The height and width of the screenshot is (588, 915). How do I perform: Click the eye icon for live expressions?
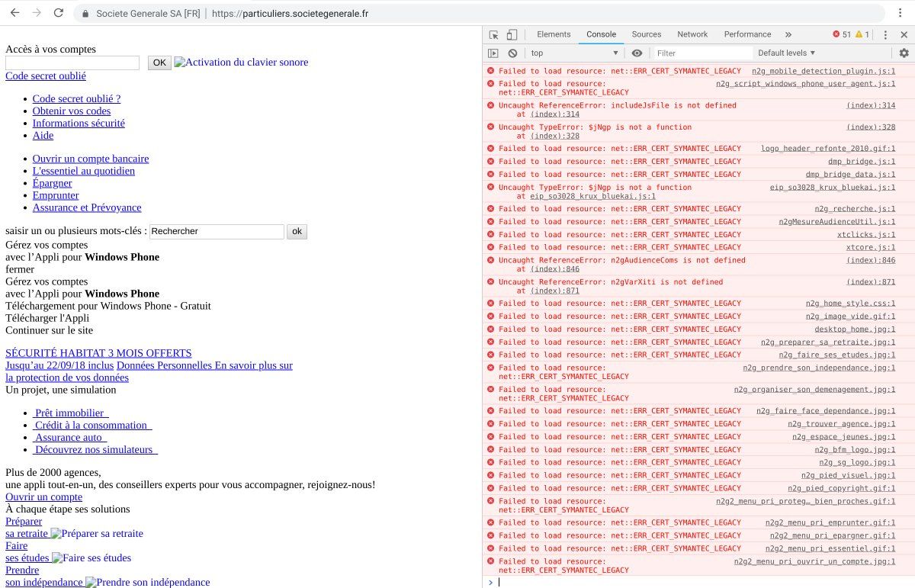pyautogui.click(x=637, y=53)
